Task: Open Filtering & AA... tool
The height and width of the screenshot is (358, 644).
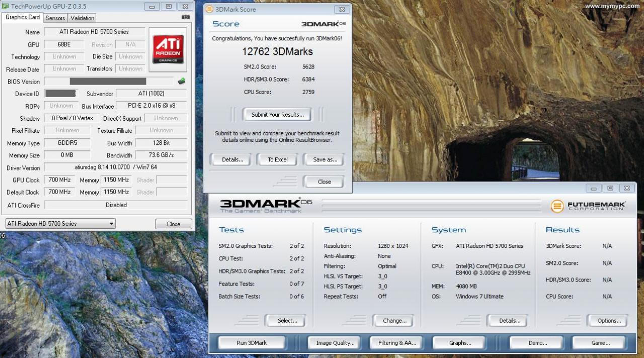Action: (x=397, y=343)
